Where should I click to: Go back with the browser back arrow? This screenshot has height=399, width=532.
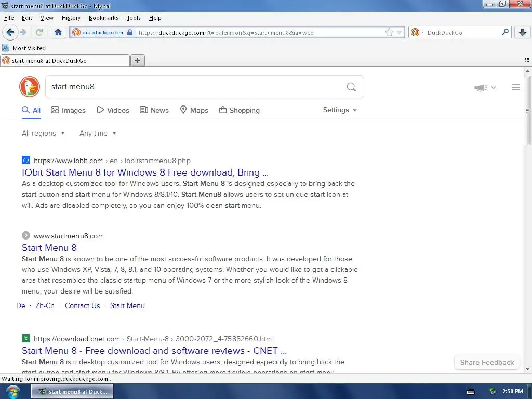tap(10, 32)
